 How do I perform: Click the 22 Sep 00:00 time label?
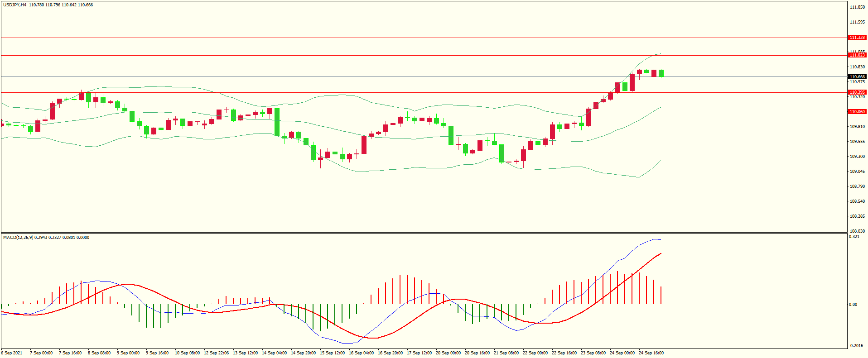click(x=535, y=353)
